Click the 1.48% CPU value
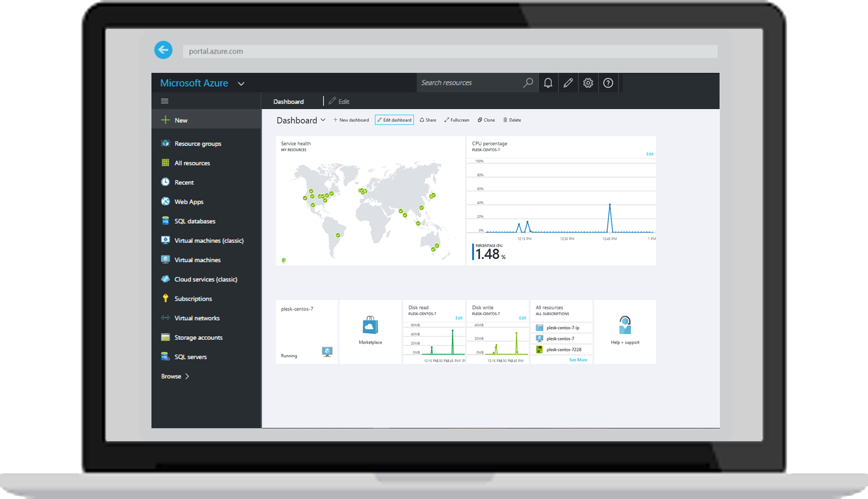This screenshot has width=868, height=499. point(490,254)
